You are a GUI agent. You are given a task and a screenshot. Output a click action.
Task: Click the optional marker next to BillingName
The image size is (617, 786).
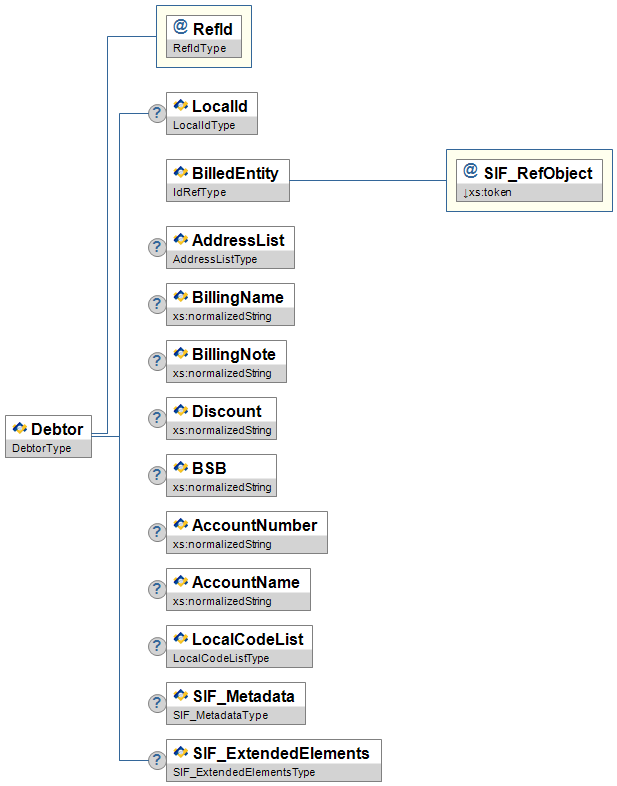click(156, 304)
